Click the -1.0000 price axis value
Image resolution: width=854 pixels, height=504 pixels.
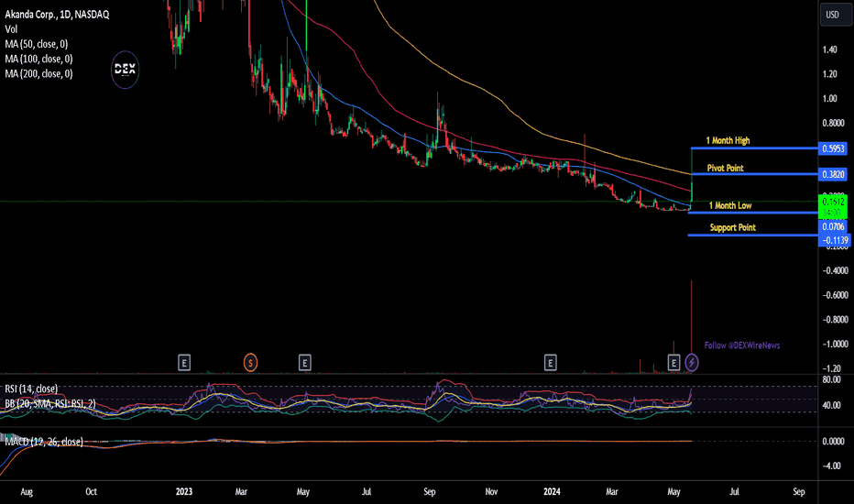click(x=835, y=344)
